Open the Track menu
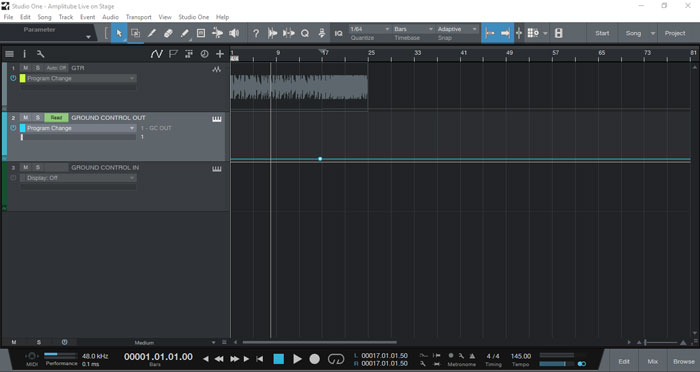Viewport: 700px width, 372px height. tap(66, 17)
